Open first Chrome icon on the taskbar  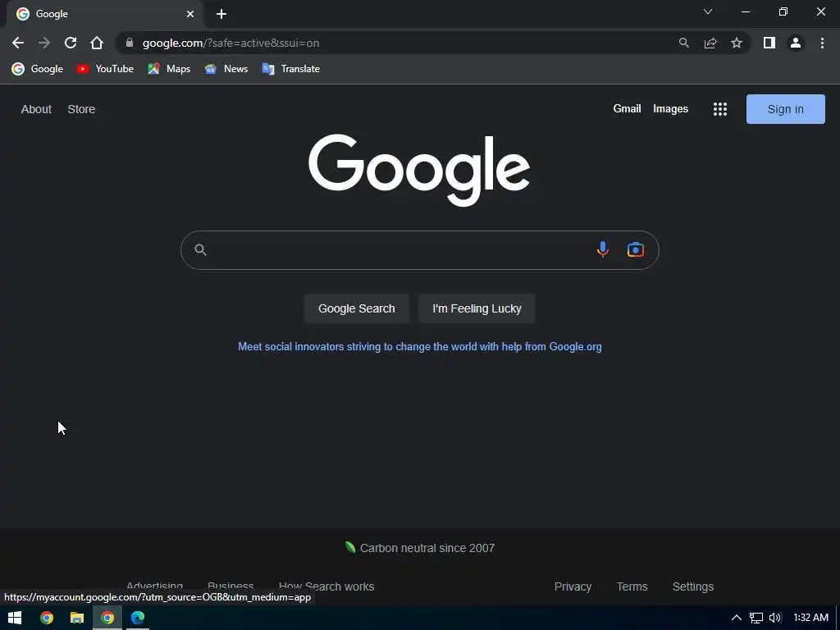tap(47, 618)
